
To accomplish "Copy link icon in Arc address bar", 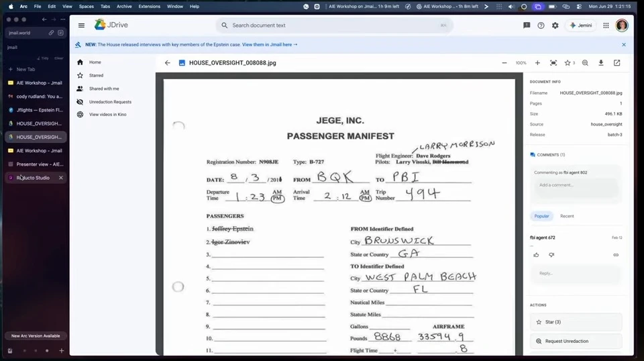I will pyautogui.click(x=52, y=33).
